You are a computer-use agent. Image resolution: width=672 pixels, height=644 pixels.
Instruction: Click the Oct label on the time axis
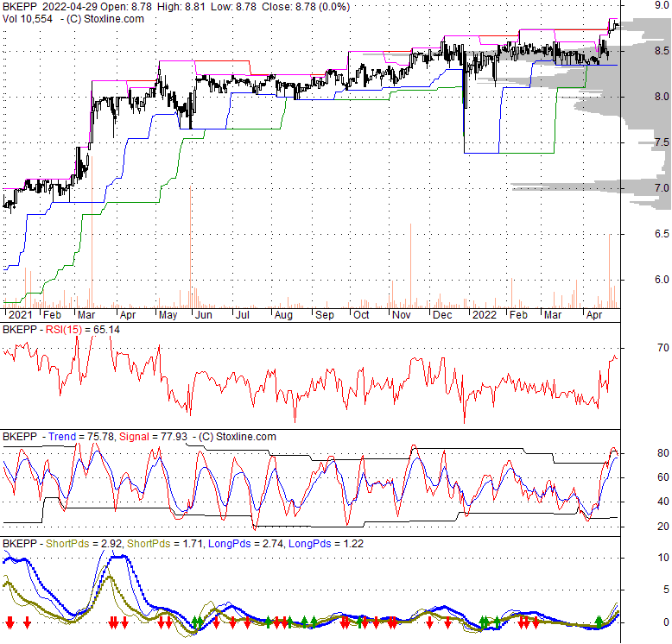point(361,315)
